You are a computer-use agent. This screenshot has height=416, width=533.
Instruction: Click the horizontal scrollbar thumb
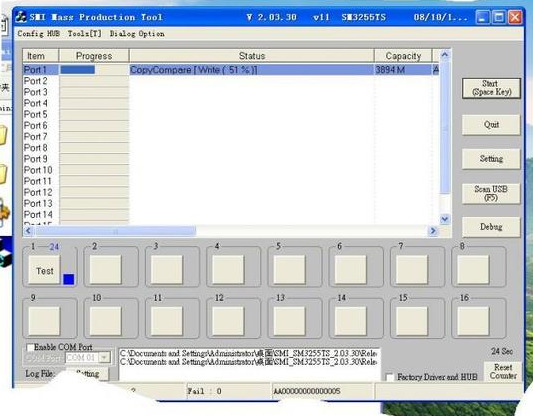115,231
